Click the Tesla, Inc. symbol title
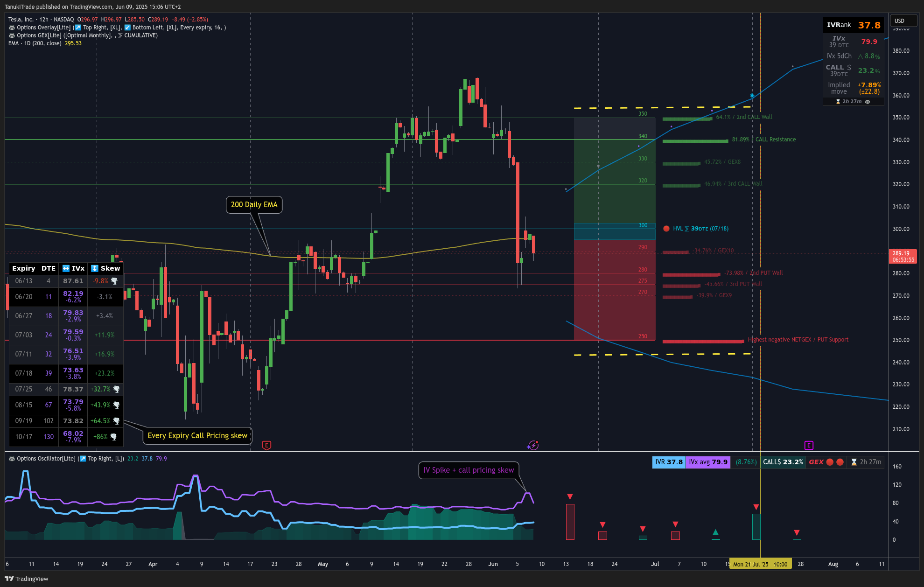Screen dimensions: 924x587 click(x=21, y=20)
